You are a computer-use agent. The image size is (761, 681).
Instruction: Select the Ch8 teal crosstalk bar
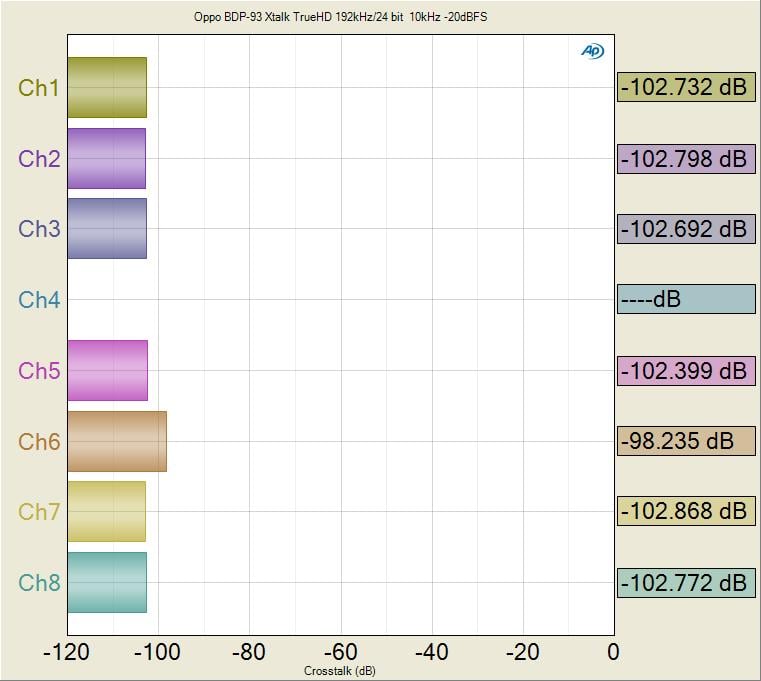click(107, 582)
